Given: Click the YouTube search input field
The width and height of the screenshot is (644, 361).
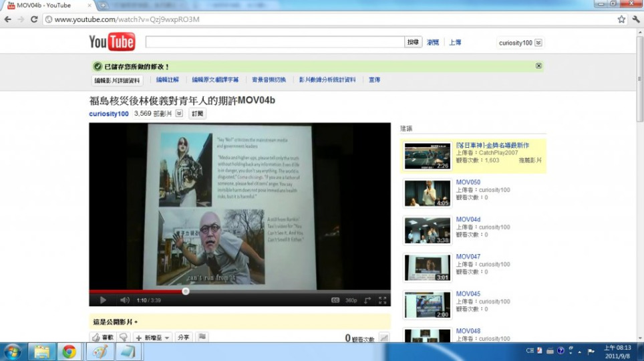Looking at the screenshot, I should [275, 42].
